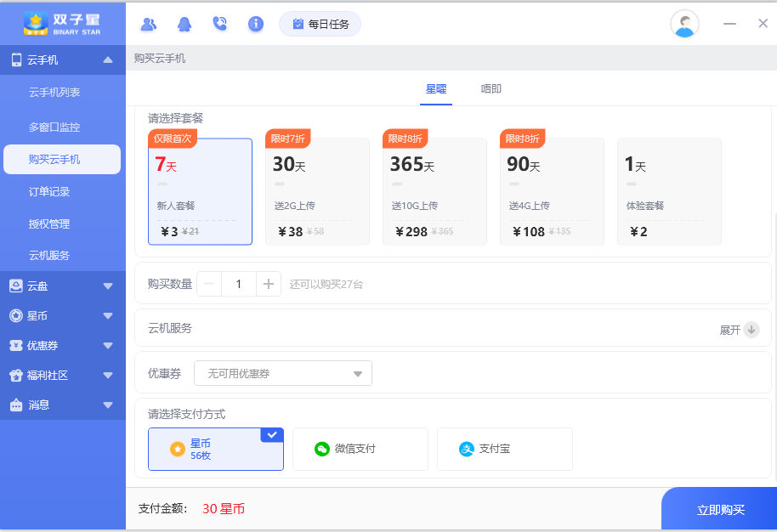Select 支付宝 as the payment method
This screenshot has width=777, height=532.
(504, 449)
